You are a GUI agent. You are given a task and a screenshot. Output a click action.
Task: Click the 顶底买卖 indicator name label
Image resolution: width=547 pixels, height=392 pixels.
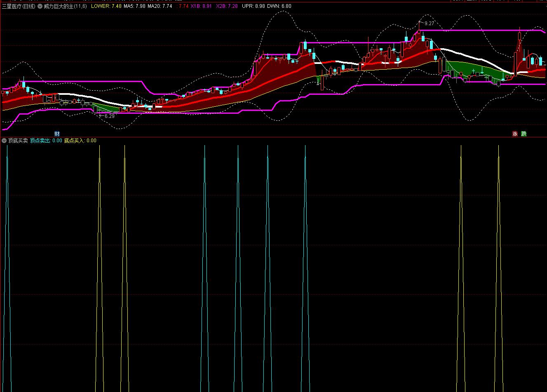point(18,141)
